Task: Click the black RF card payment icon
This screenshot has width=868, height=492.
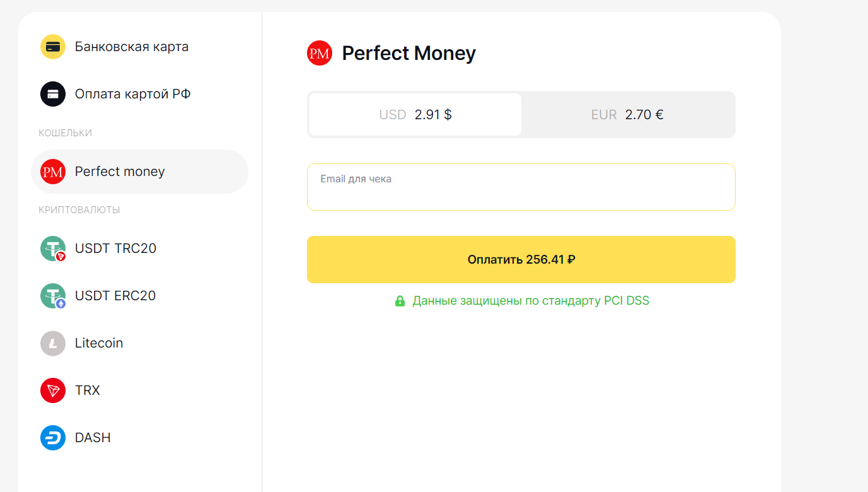Action: coord(53,94)
